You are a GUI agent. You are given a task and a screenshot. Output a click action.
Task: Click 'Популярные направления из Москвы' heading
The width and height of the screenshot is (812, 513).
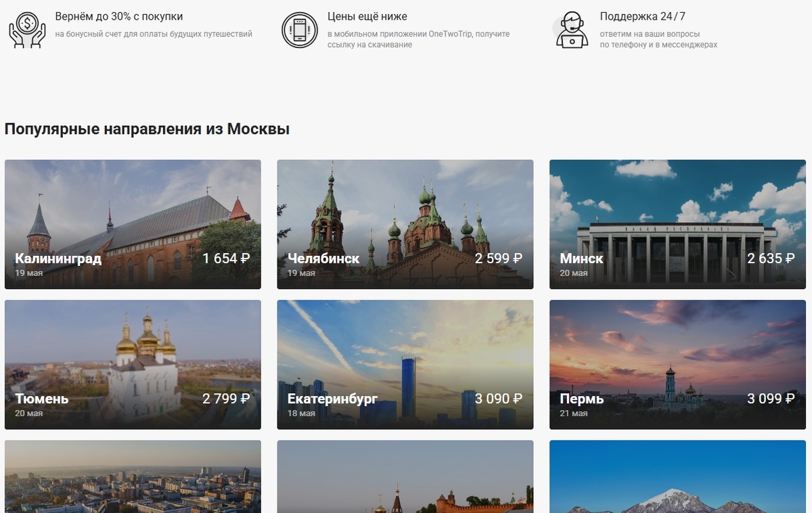tap(147, 129)
